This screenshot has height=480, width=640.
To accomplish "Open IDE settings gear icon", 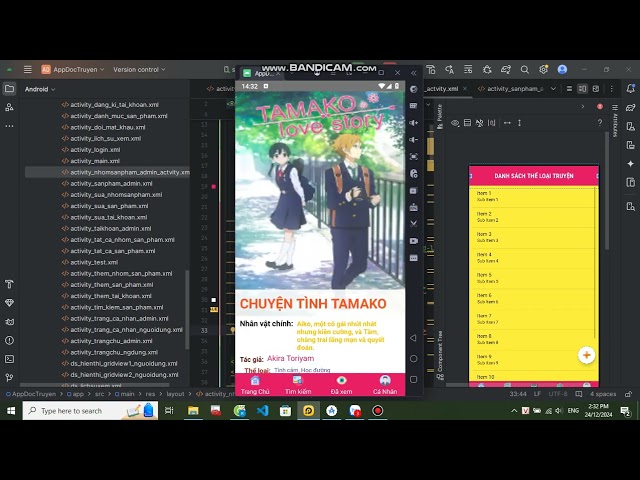I will (x=543, y=69).
